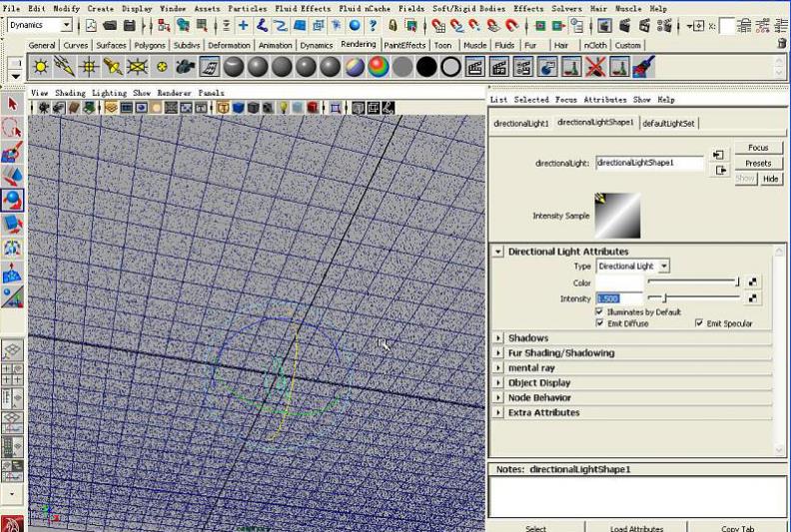Open the light Type dropdown

pos(664,266)
